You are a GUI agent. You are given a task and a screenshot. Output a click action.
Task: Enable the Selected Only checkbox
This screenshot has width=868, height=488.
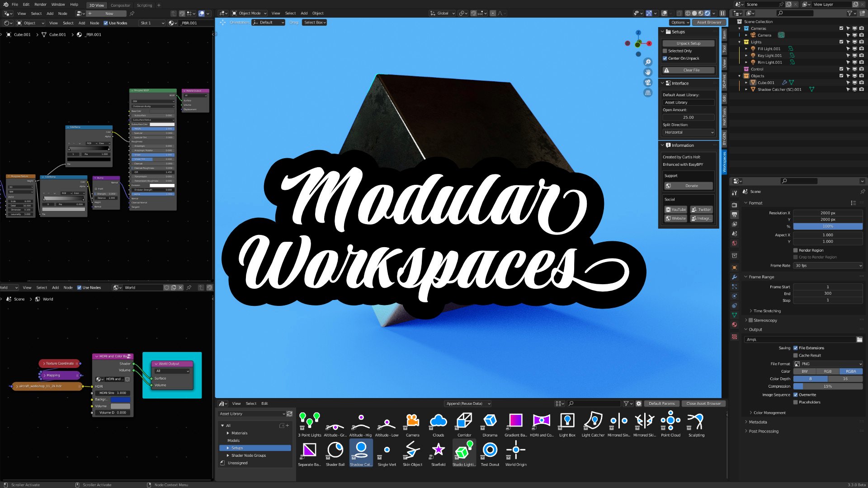[x=665, y=51]
